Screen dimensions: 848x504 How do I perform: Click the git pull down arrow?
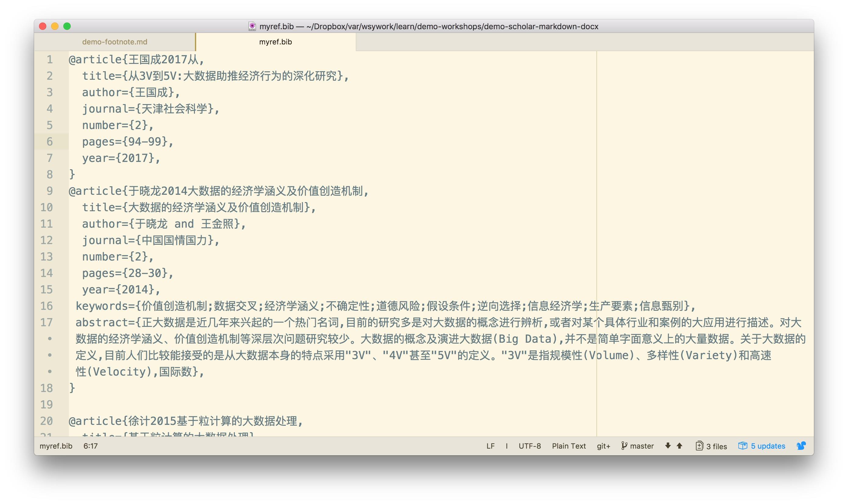pos(668,446)
